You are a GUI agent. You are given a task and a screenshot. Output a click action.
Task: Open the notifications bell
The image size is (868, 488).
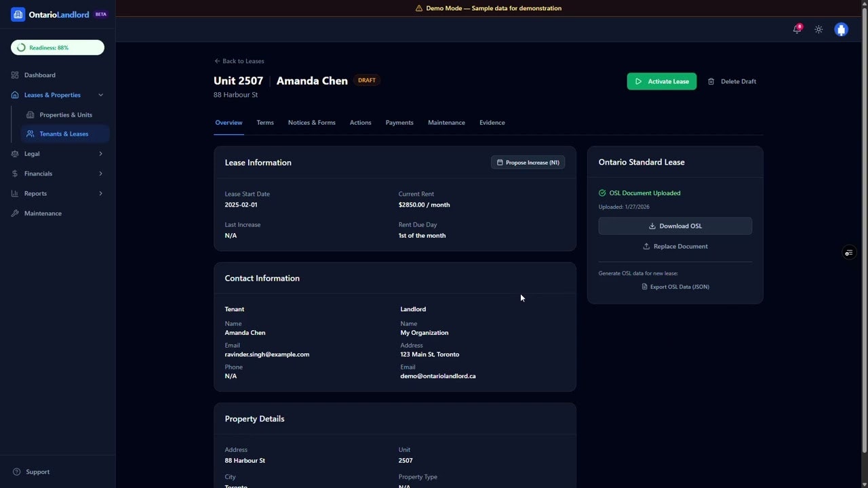797,29
